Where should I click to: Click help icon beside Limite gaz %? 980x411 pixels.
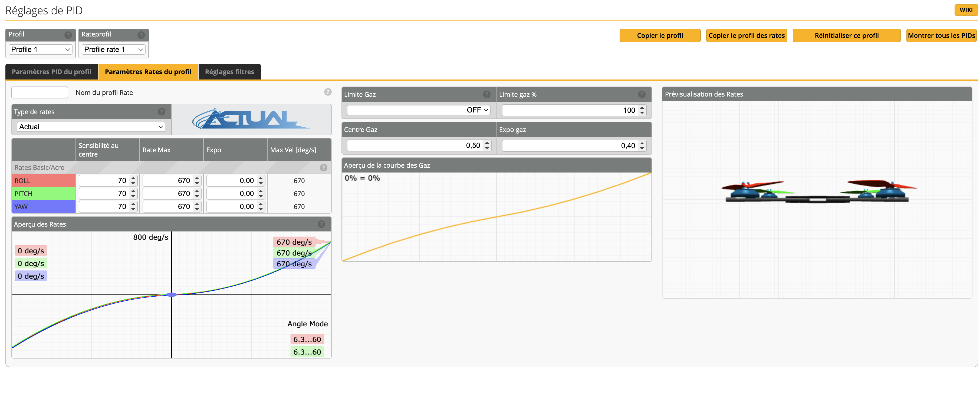(642, 94)
